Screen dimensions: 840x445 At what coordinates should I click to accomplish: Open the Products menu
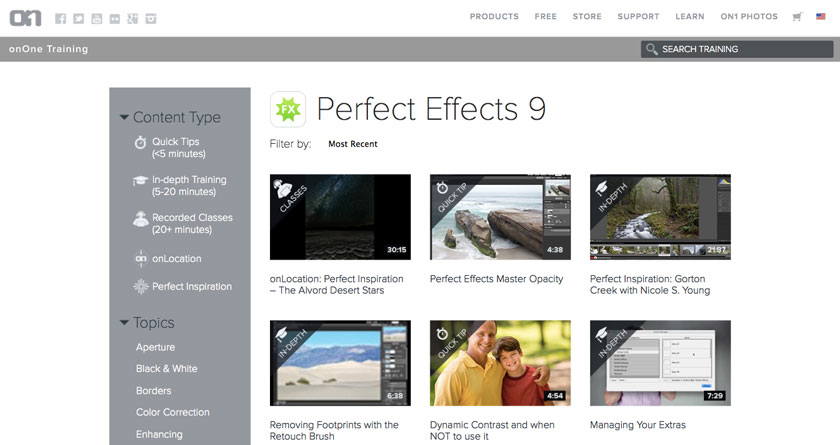click(x=494, y=17)
